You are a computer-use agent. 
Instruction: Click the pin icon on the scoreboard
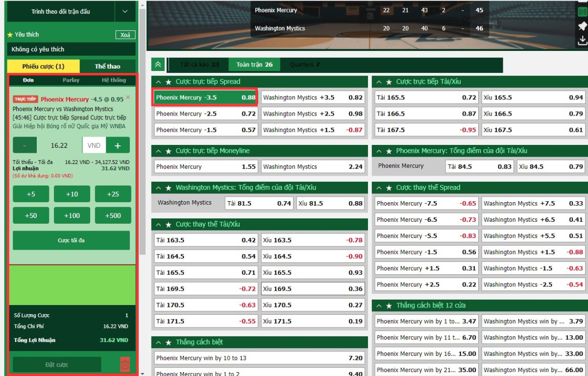(x=582, y=26)
